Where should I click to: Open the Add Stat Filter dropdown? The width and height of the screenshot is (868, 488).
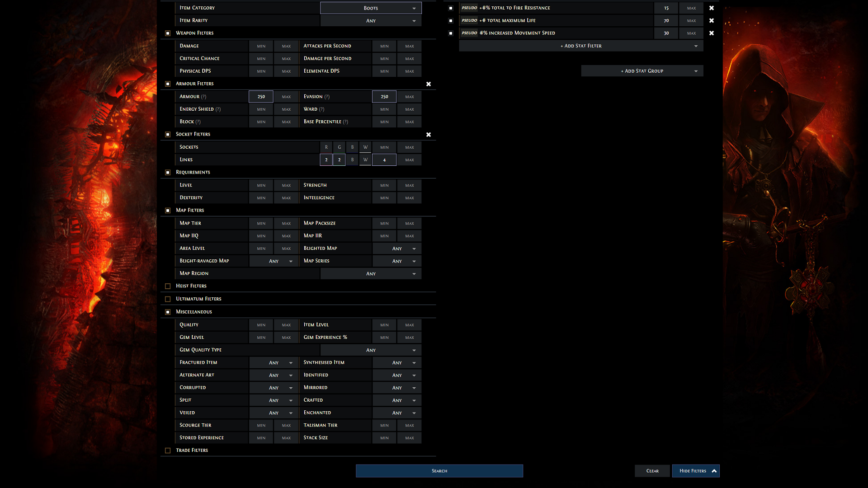point(580,45)
